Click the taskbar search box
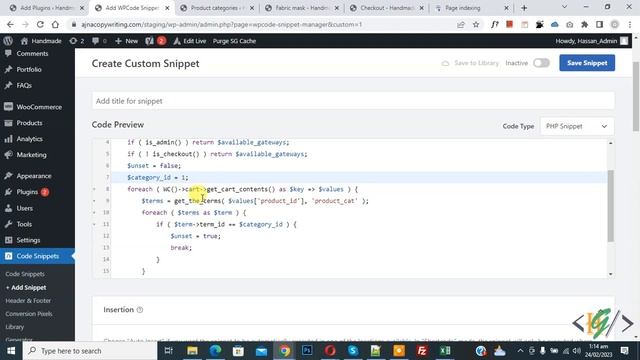Viewport: 640px width, 360px height. [x=90, y=351]
